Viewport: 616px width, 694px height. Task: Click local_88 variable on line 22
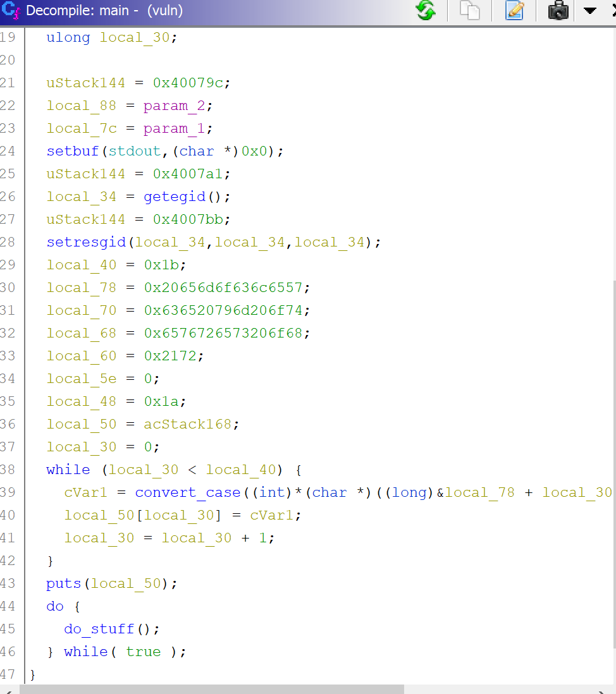click(x=82, y=106)
